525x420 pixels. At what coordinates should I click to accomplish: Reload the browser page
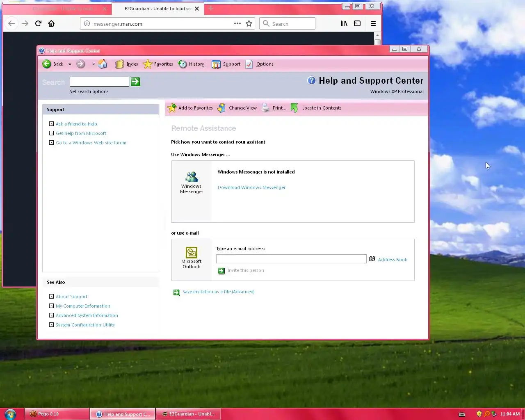pyautogui.click(x=38, y=23)
